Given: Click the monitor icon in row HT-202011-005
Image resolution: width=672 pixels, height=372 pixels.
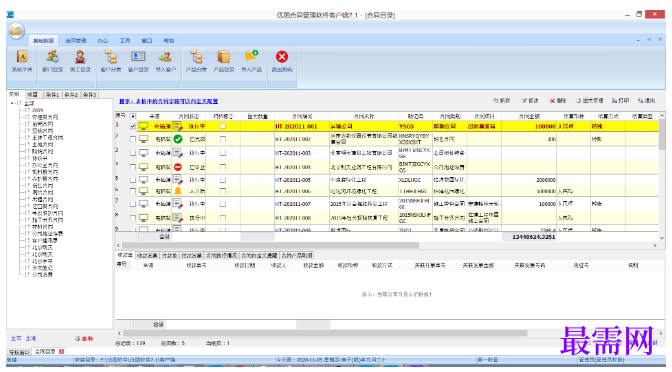Looking at the screenshot, I should (143, 180).
